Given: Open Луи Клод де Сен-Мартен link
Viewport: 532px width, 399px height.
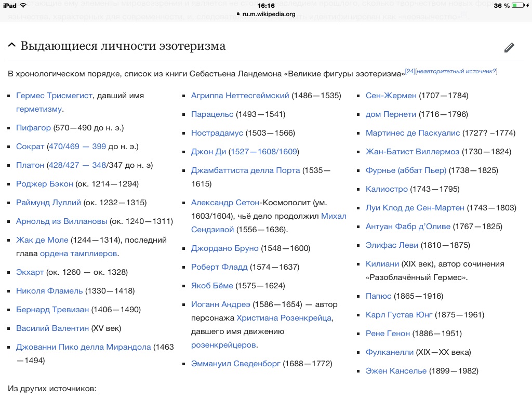Looking at the screenshot, I should click(415, 208).
